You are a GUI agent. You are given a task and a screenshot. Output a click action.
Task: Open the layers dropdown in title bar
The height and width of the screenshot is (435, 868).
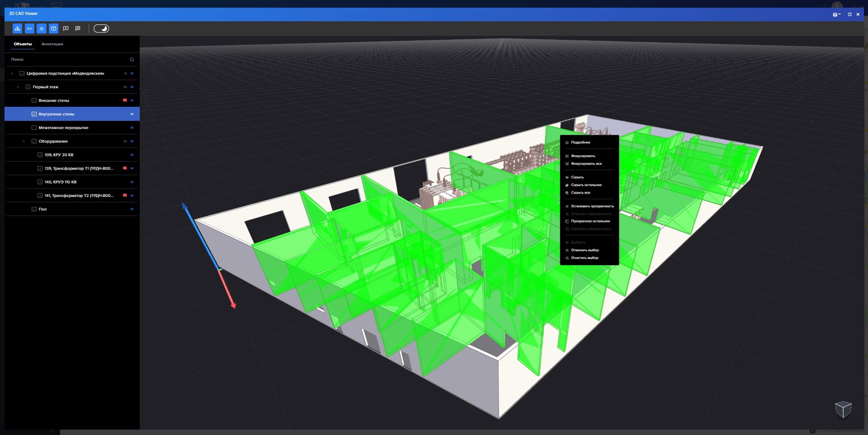[x=836, y=14]
